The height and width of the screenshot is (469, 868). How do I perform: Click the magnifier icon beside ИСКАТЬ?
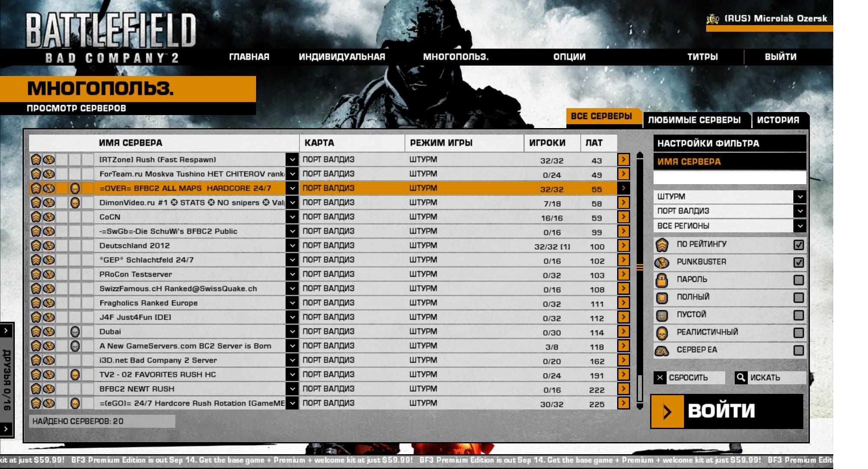(741, 378)
